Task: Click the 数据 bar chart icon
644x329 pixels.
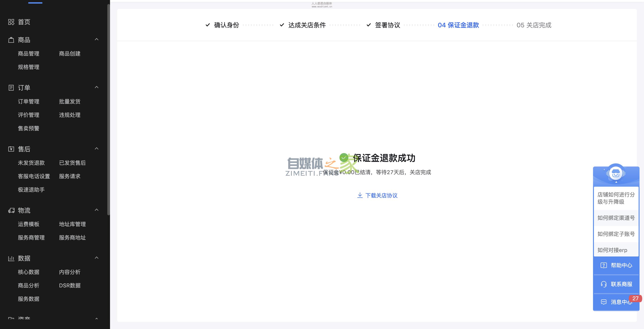Action: (11, 258)
